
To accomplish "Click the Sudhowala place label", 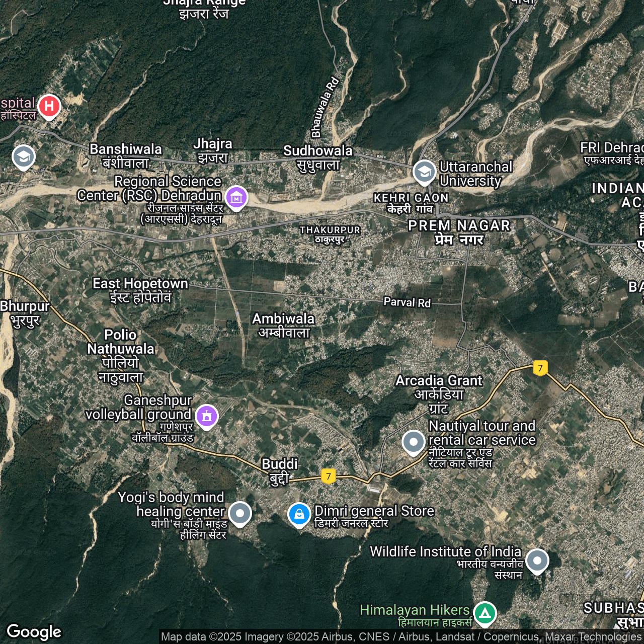I will click(x=318, y=156).
